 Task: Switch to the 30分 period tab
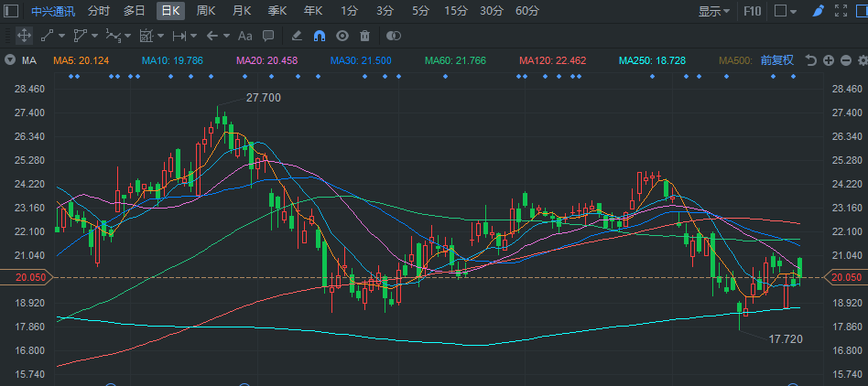click(x=492, y=10)
